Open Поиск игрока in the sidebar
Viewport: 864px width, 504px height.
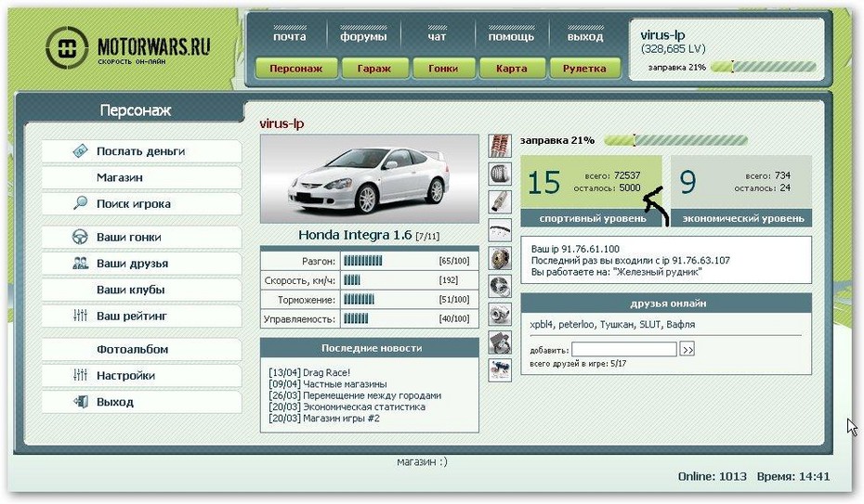click(x=141, y=203)
